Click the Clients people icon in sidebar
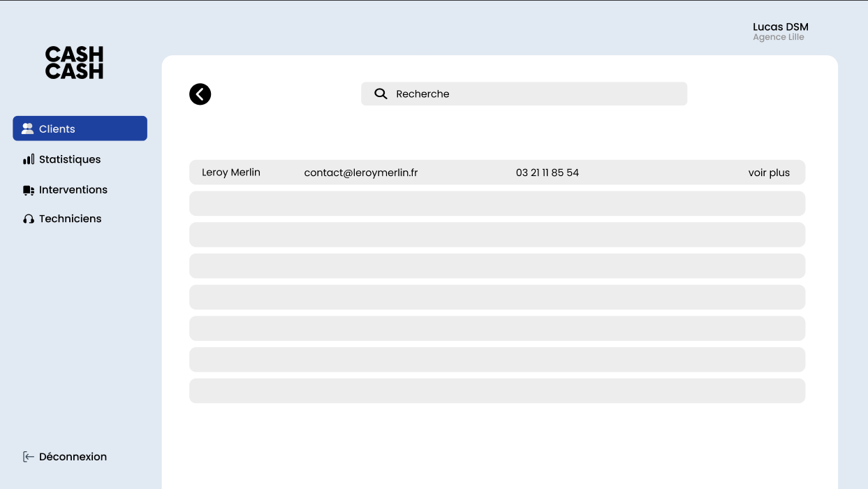 pos(28,129)
